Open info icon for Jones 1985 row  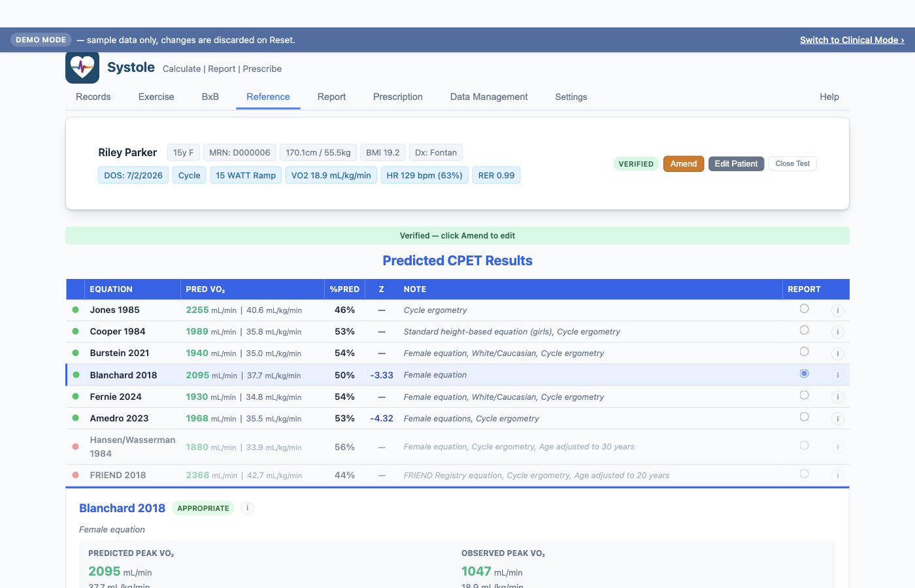[838, 311]
